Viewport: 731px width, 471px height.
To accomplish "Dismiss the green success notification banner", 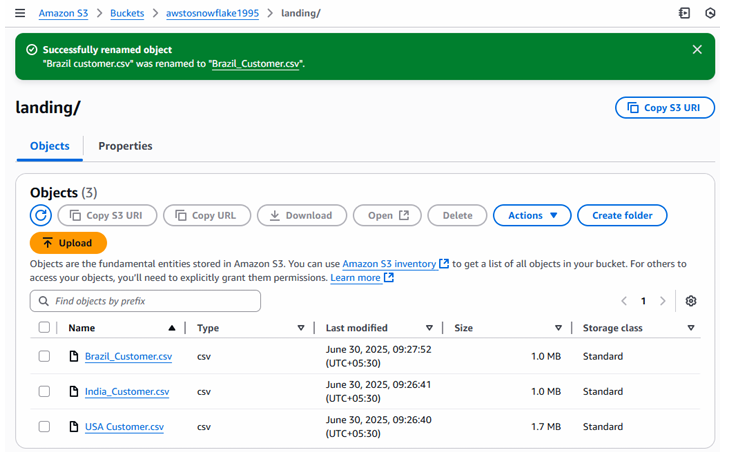I will click(697, 50).
